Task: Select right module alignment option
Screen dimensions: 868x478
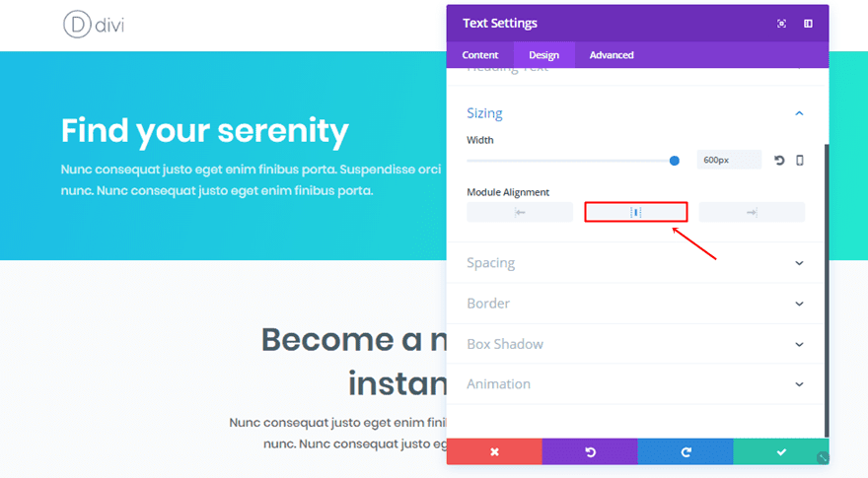Action: coord(752,213)
